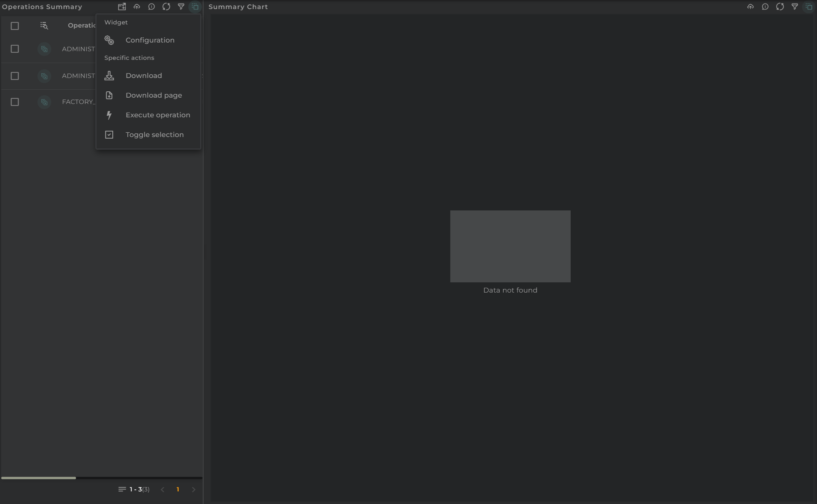Toggle checkbox for first ADMINIST row
Viewport: 817px width, 504px height.
pos(15,48)
